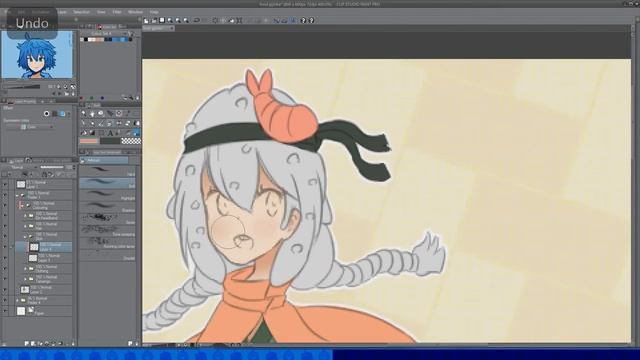Collapse the Folder 1 arrow
Image resolution: width=640 pixels, height=360 pixels.
click(18, 195)
